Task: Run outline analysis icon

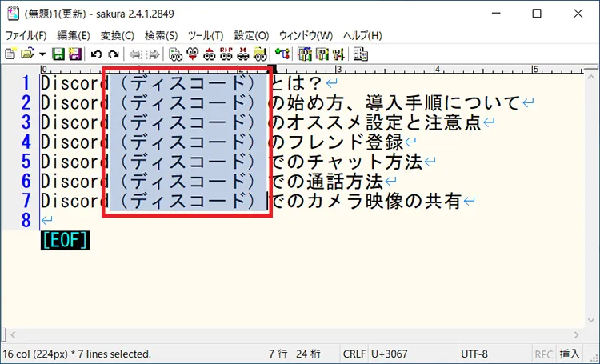Action: [282, 54]
